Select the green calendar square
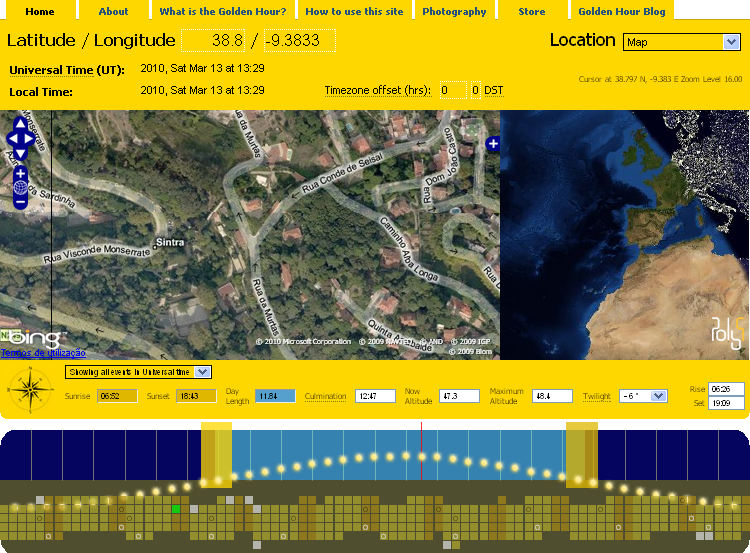This screenshot has height=553, width=750. click(176, 509)
